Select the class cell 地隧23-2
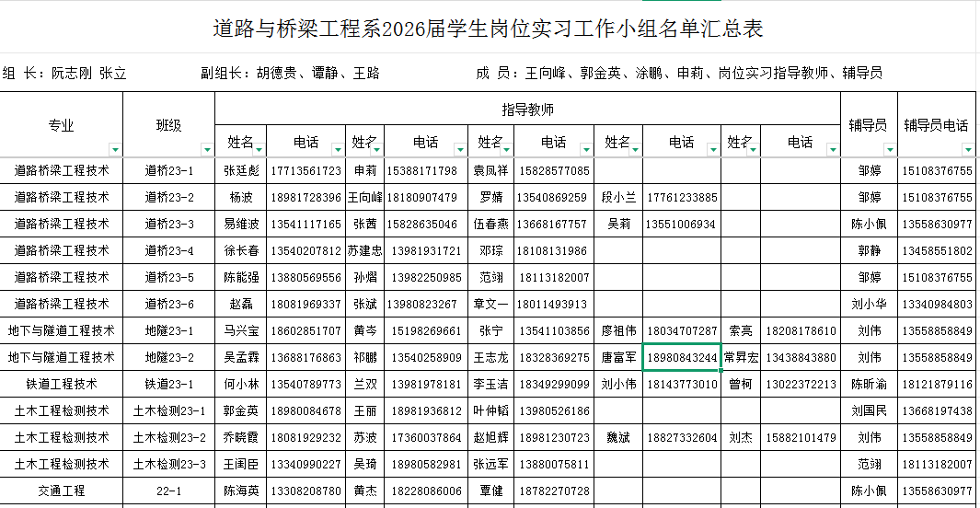Image resolution: width=980 pixels, height=508 pixels. point(169,357)
